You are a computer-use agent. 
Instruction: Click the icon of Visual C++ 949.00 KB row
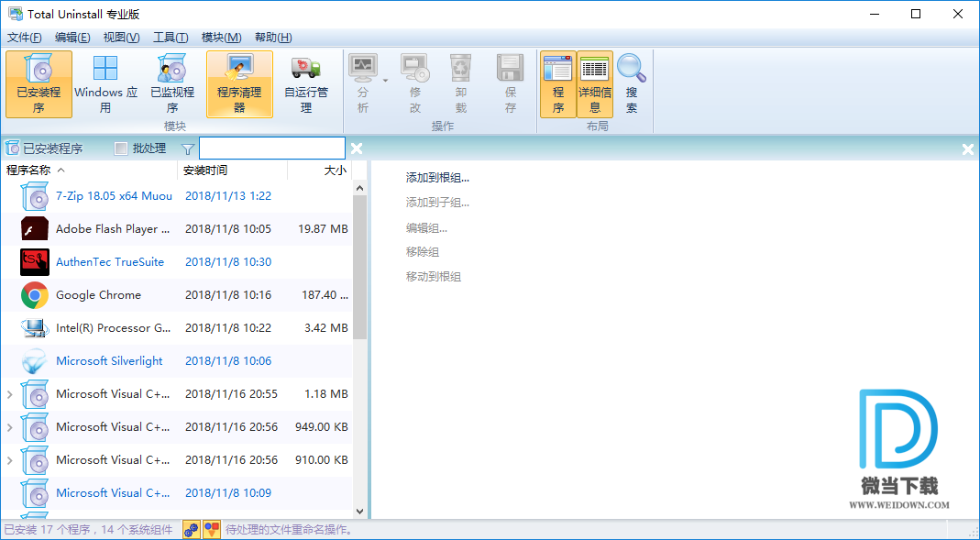coord(34,427)
